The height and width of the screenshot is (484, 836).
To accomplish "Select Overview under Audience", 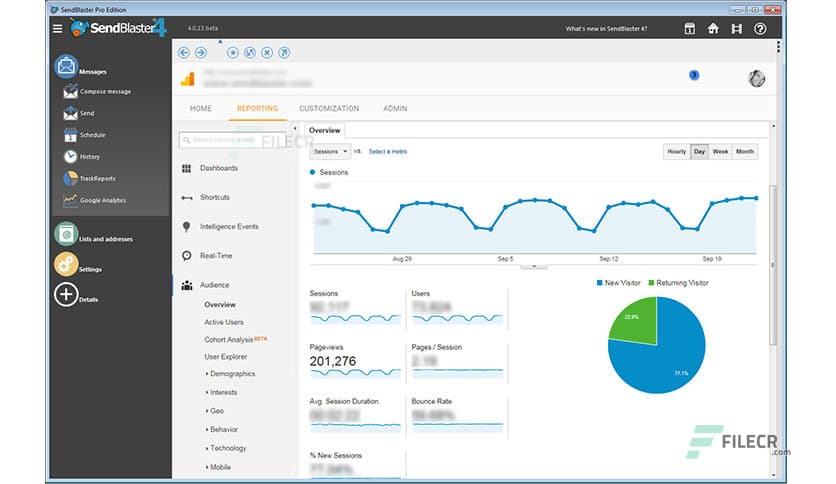I will [220, 305].
